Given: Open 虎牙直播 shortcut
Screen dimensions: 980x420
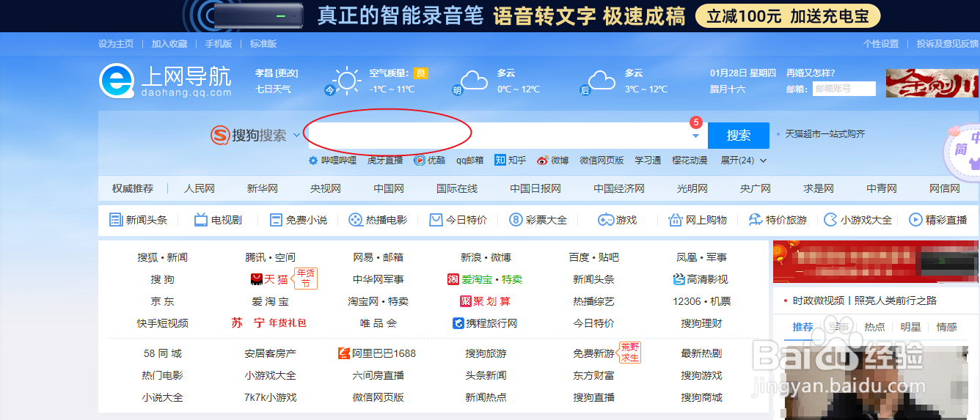Looking at the screenshot, I should click(385, 160).
